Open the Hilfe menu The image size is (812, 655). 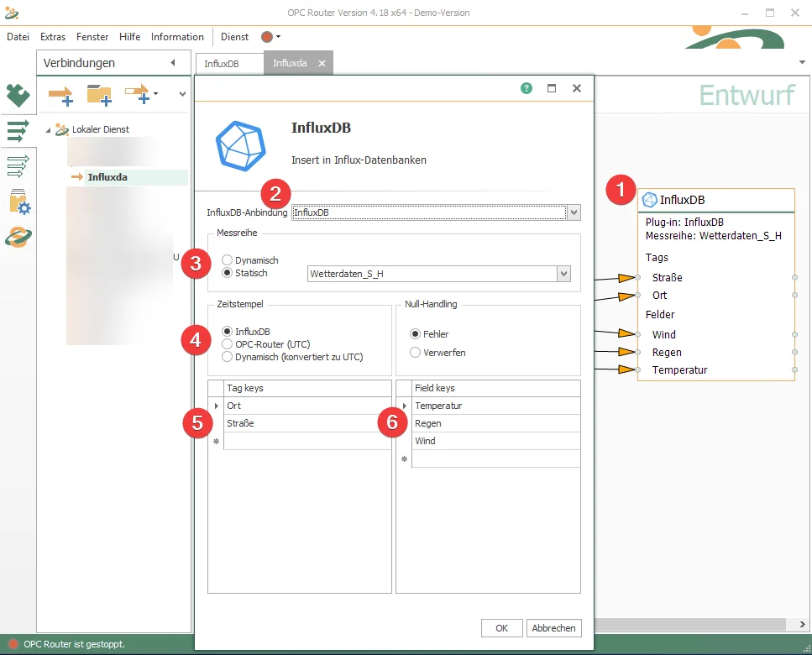click(130, 37)
